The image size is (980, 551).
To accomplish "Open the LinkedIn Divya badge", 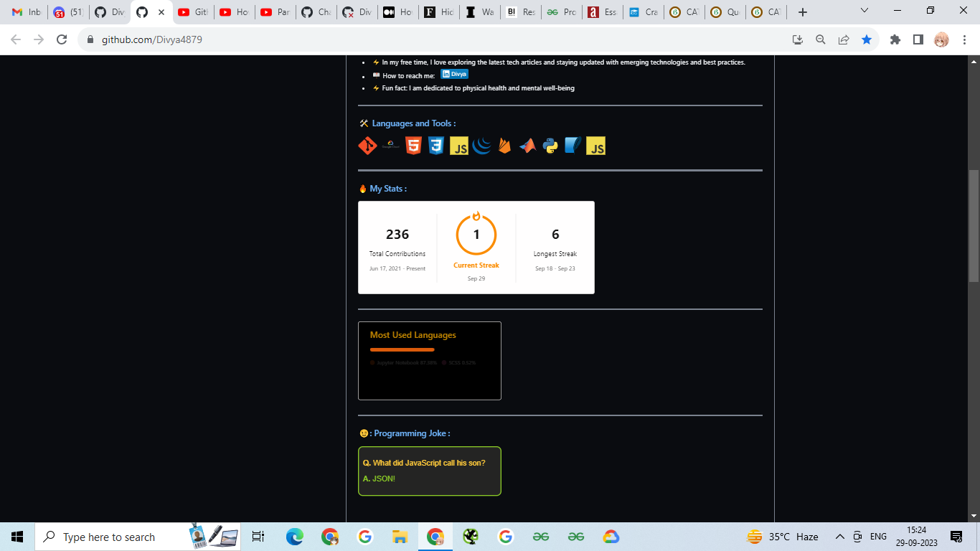I will point(454,74).
